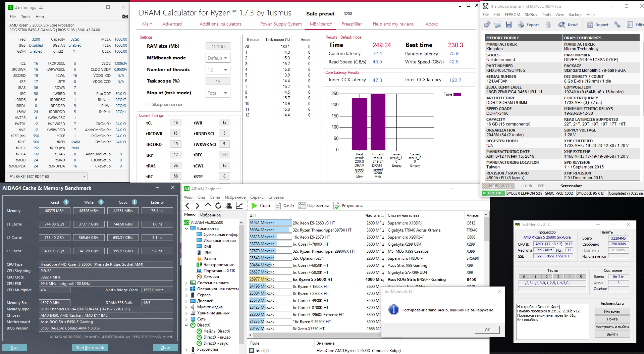Switch to the FreezKiller tab
The height and width of the screenshot is (354, 644).
[x=352, y=24]
